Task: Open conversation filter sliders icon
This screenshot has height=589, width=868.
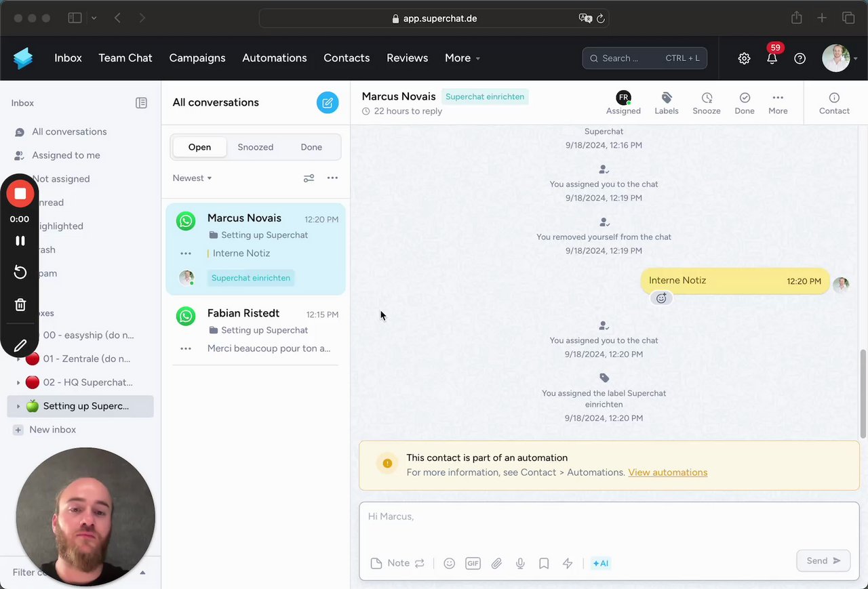Action: pos(309,178)
